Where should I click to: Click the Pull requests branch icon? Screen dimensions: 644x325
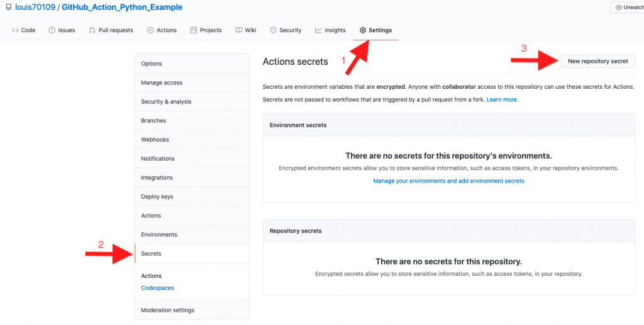tap(92, 30)
